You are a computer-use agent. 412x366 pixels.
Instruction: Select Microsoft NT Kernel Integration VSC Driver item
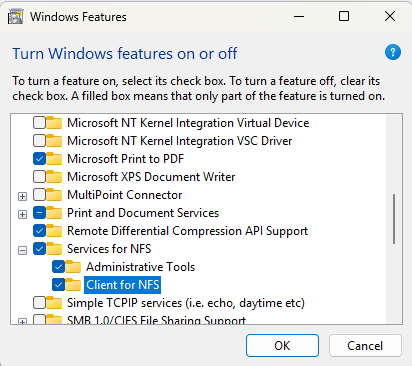(x=180, y=141)
